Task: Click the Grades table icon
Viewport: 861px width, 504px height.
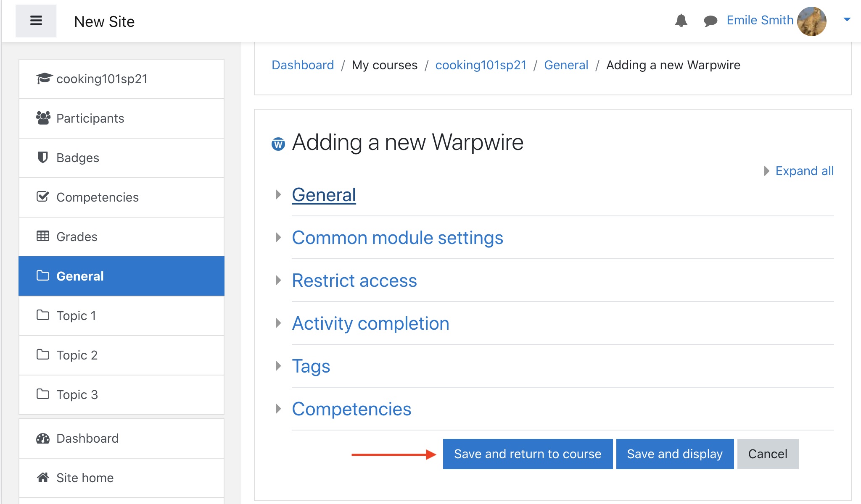Action: (x=43, y=236)
